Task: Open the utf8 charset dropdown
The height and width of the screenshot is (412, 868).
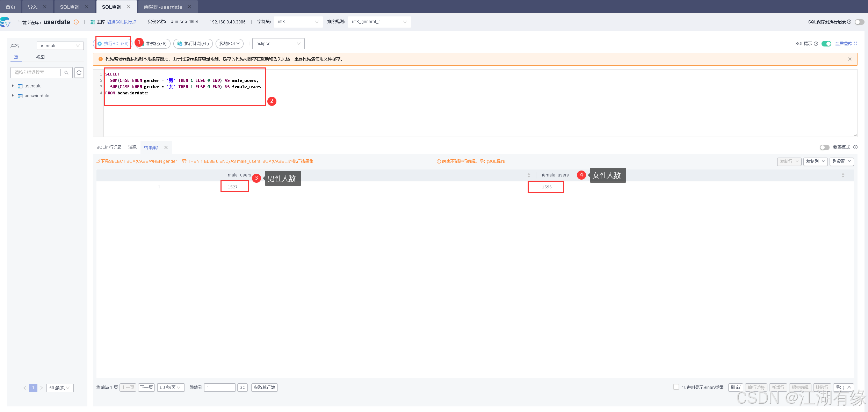Action: pyautogui.click(x=298, y=22)
